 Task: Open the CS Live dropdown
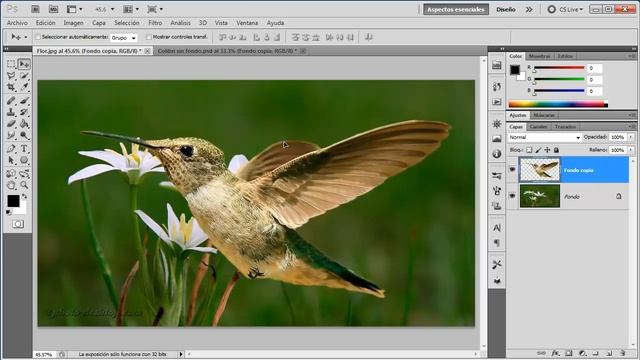tap(566, 9)
